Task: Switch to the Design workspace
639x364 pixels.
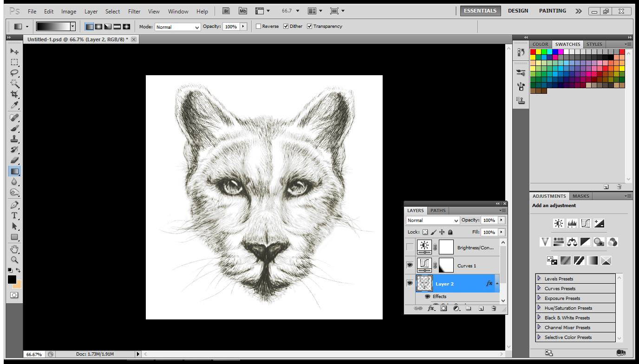Action: 518,11
